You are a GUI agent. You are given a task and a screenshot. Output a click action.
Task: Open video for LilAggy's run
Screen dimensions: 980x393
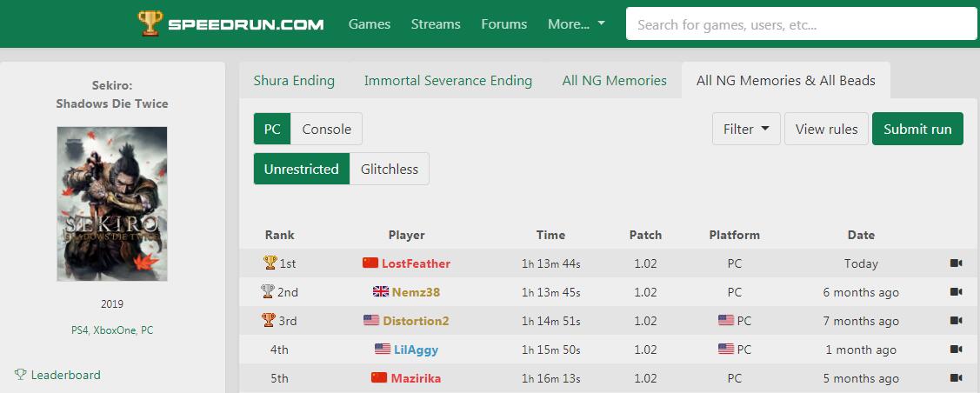(957, 350)
